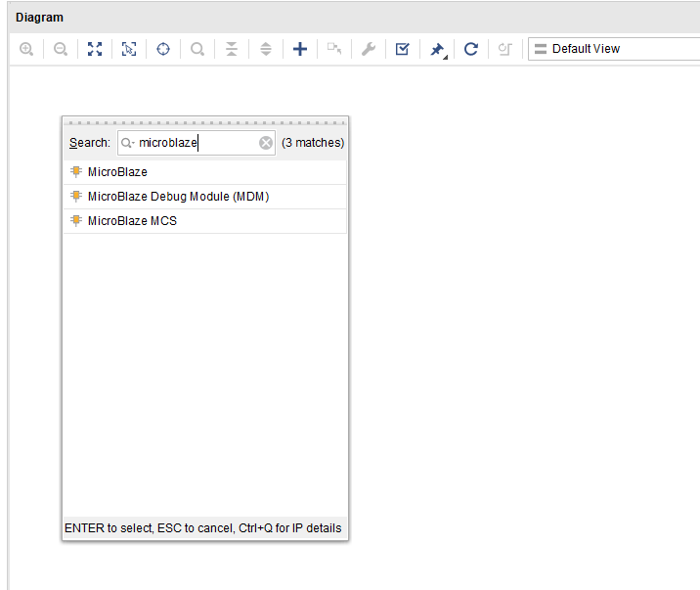Click the Regenerate Layout circular arrow icon

[x=471, y=49]
